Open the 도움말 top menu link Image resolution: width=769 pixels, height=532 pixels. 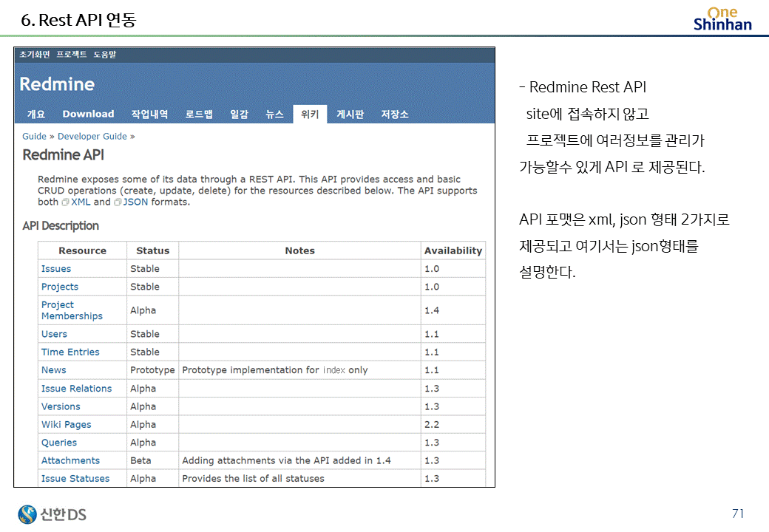click(x=105, y=55)
